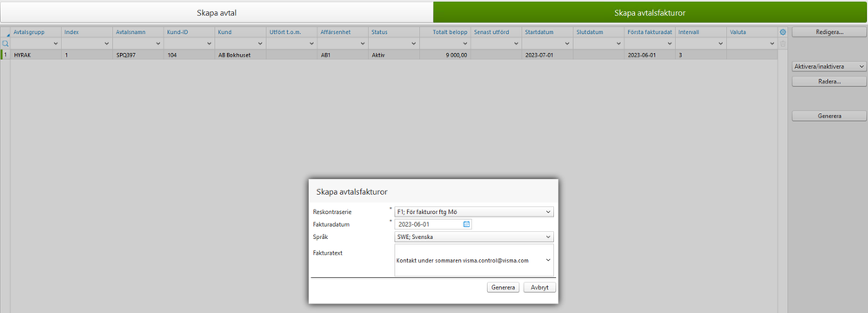Click the 2023-06-01 cell in the grid row
Screen dimensions: 868x313
[649, 56]
